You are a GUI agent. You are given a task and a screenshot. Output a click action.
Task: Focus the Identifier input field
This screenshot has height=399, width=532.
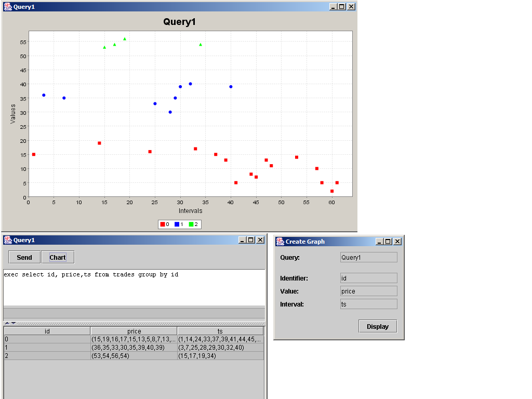(369, 278)
